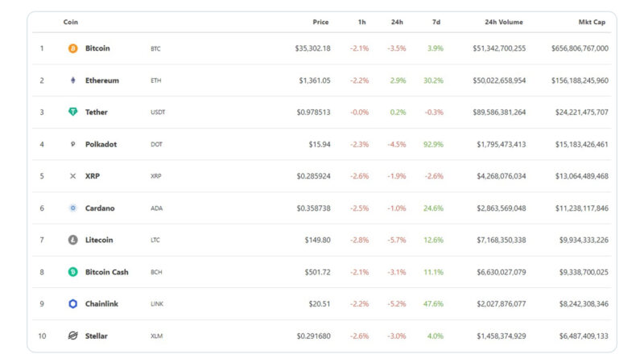Open the Bitcoin coin name link
Image resolution: width=644 pixels, height=358 pixels.
tap(97, 48)
